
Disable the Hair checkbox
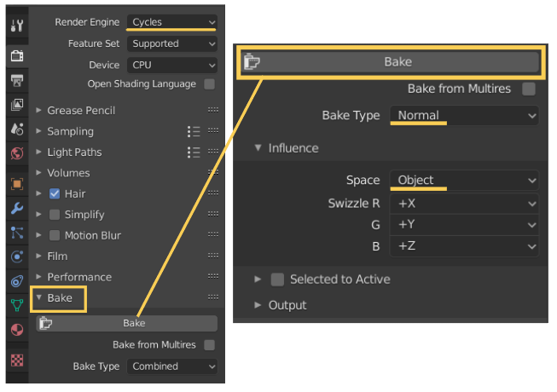(55, 193)
